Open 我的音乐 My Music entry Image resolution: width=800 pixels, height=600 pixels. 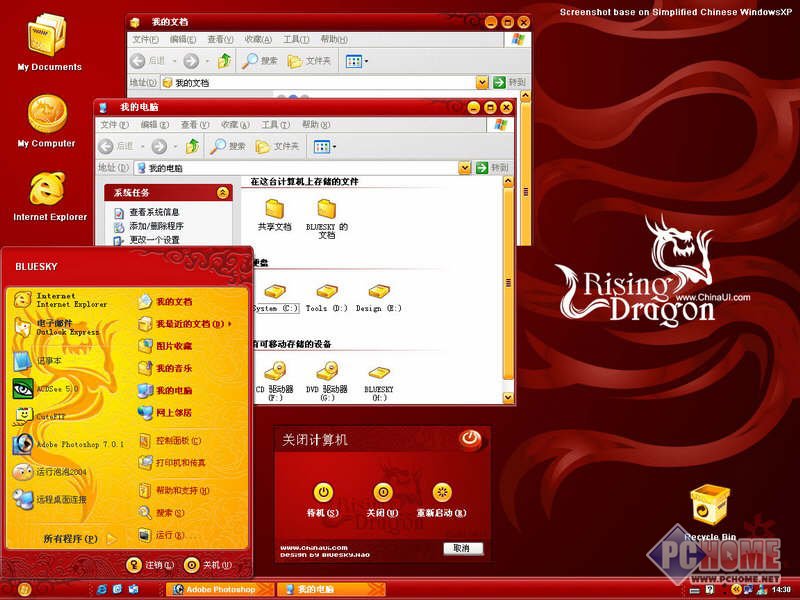tap(165, 368)
